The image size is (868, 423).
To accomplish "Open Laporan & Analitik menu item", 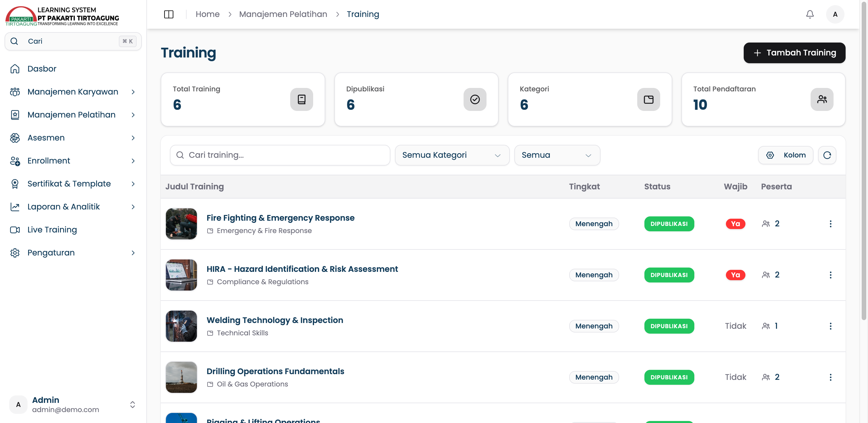I will (73, 207).
